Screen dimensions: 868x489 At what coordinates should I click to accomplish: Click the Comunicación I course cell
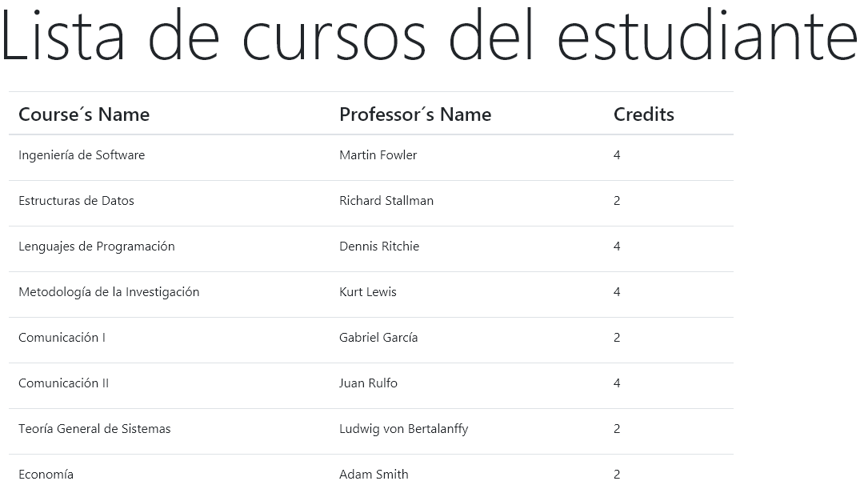point(62,338)
